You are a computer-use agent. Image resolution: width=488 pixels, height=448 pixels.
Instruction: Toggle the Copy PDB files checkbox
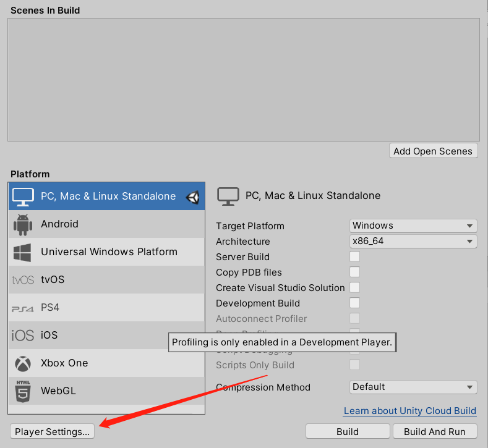(354, 272)
